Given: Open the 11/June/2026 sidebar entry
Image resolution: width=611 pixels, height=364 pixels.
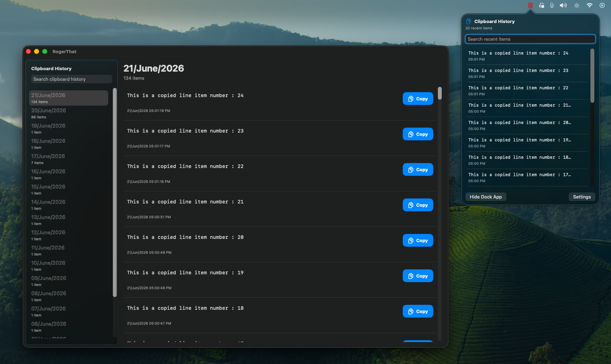Looking at the screenshot, I should 69,250.
